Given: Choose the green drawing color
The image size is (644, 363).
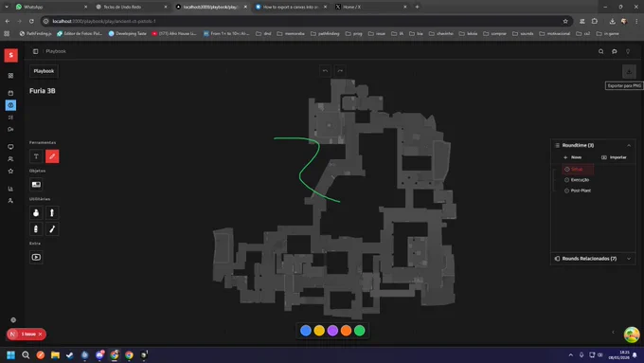Looking at the screenshot, I should (x=359, y=331).
